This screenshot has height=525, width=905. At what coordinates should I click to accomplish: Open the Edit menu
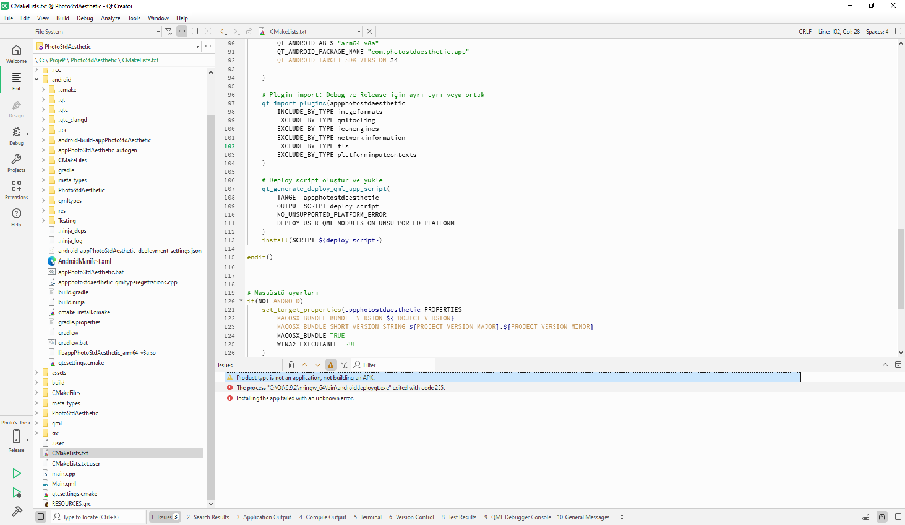[x=25, y=18]
